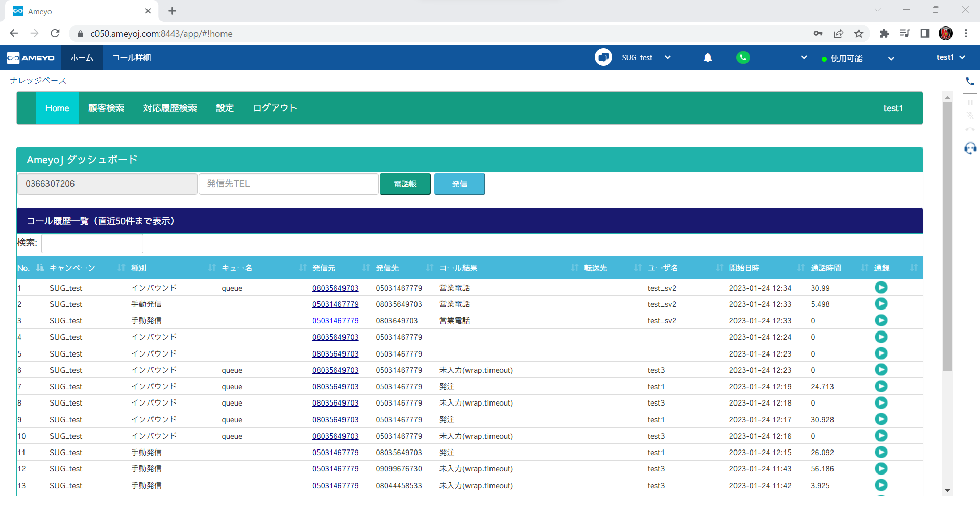Image resolution: width=980 pixels, height=521 pixels.
Task: Open the phone dialer icon in right sidebar
Action: (x=970, y=81)
